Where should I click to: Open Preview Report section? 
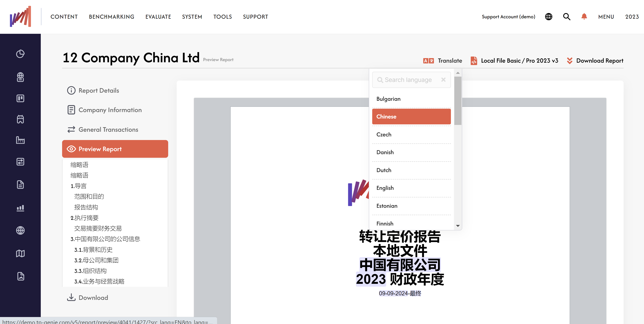115,149
